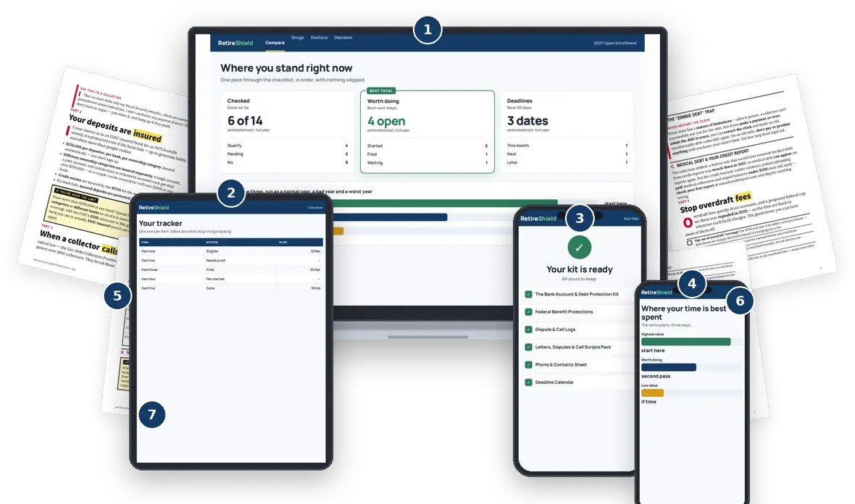The height and width of the screenshot is (504, 855).
Task: Toggle The Bank Account & Debt Protection Kit checkbox
Action: (528, 294)
